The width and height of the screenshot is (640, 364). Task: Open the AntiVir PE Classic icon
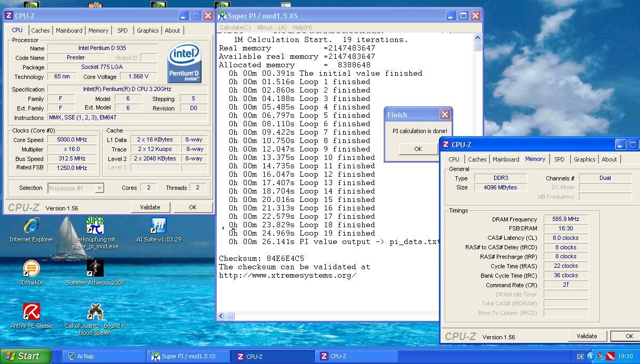tap(32, 312)
